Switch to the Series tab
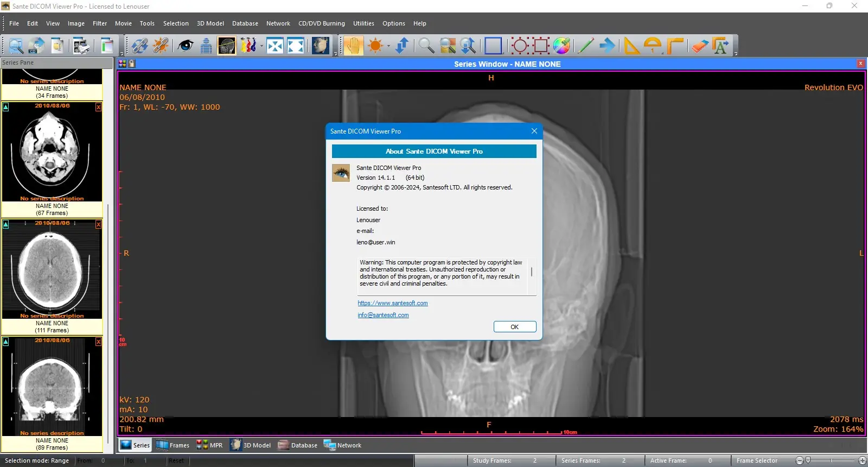Image resolution: width=868 pixels, height=467 pixels. 135,445
